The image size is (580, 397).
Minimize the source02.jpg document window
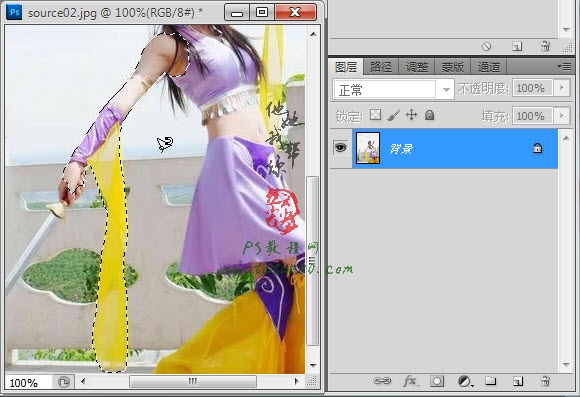pos(237,13)
